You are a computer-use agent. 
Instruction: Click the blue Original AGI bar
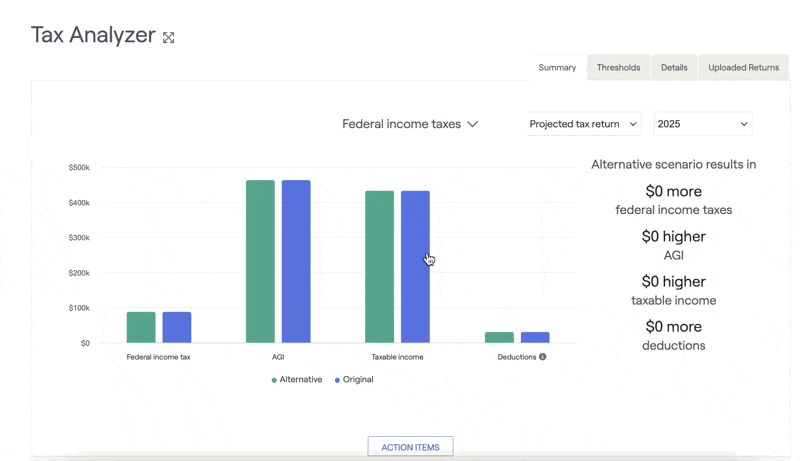pos(296,261)
